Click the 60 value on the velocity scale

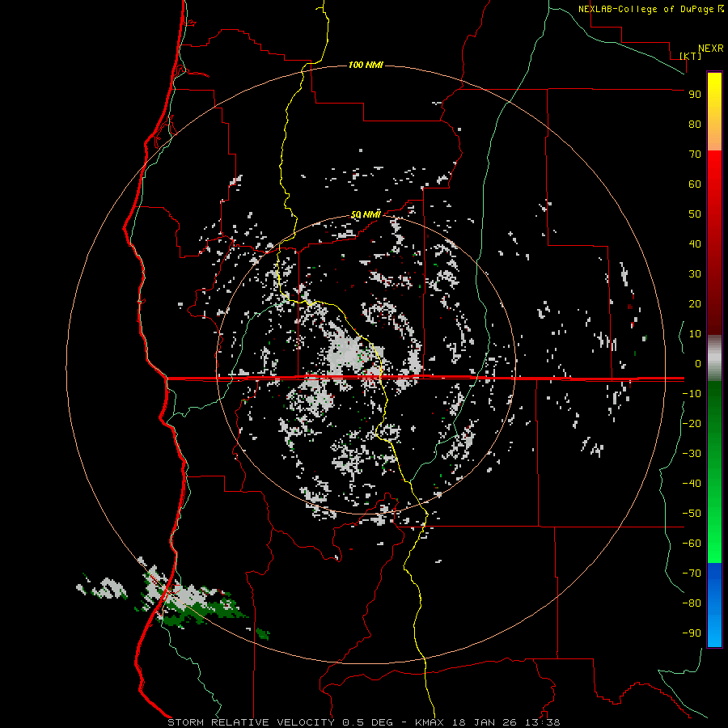[x=695, y=184]
